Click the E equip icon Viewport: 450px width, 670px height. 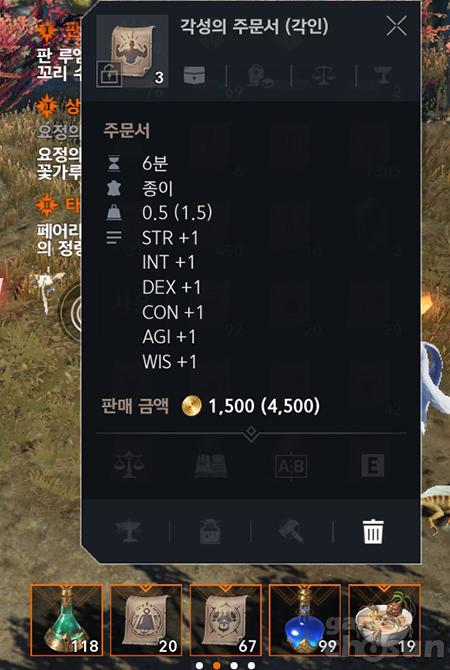click(x=372, y=465)
